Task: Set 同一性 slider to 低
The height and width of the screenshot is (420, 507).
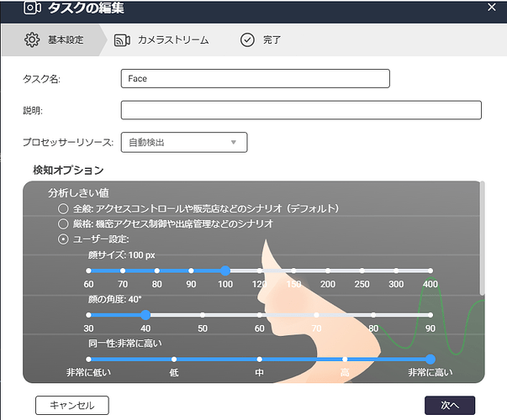Action: (174, 360)
